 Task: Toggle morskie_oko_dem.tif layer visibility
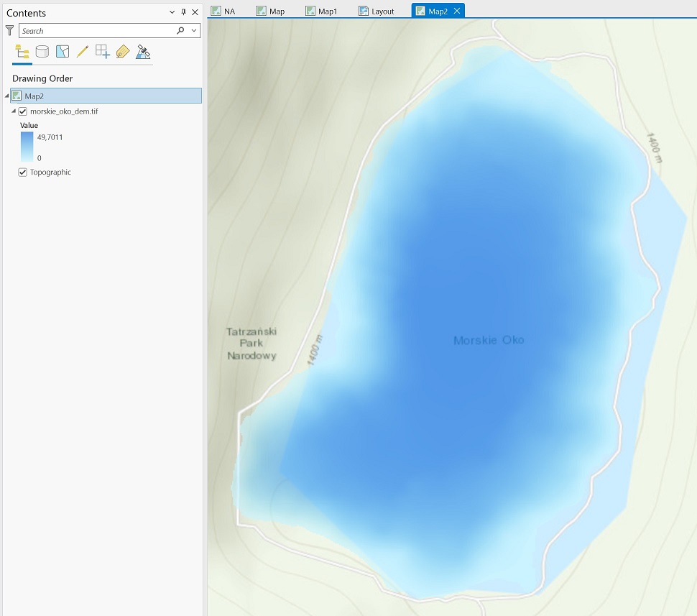coord(23,111)
